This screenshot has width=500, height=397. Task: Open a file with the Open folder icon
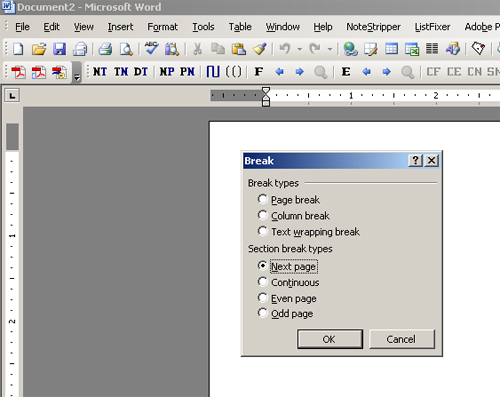click(39, 49)
